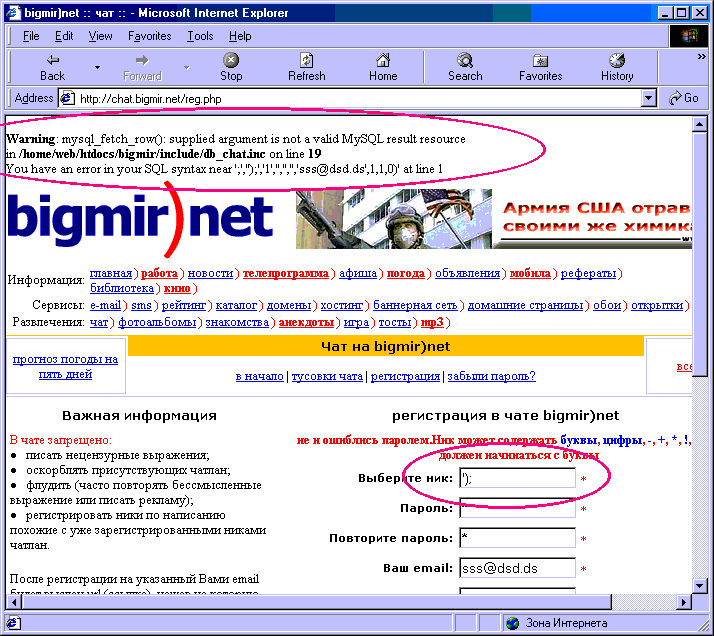Open the 'баннерная сеть' link

pyautogui.click(x=415, y=305)
